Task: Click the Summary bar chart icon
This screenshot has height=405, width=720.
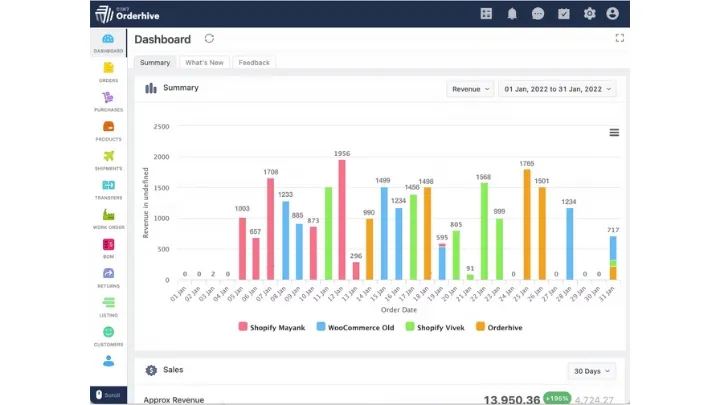Action: click(151, 88)
